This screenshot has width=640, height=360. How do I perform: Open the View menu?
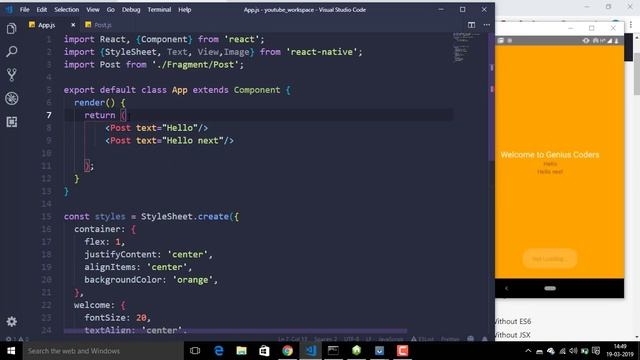93,9
